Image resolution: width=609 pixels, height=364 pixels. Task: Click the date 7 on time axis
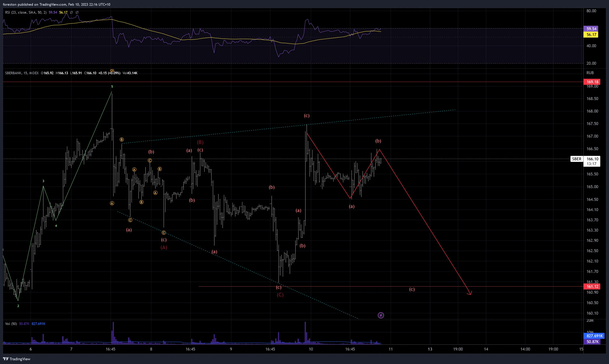click(71, 349)
